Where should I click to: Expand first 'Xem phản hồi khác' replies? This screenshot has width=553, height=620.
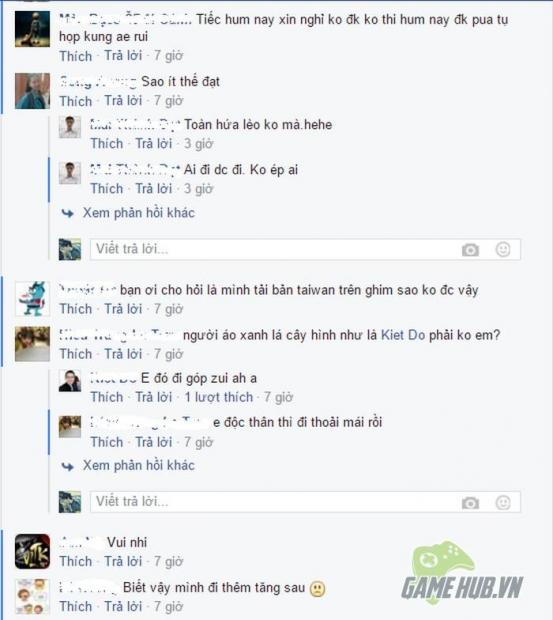(139, 213)
